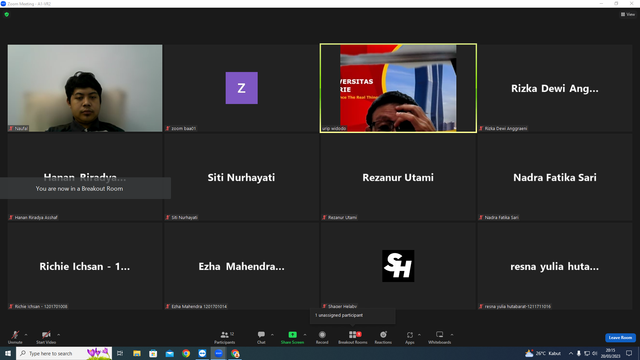The height and width of the screenshot is (360, 640).
Task: Open Zoom Apps
Action: (x=410, y=337)
